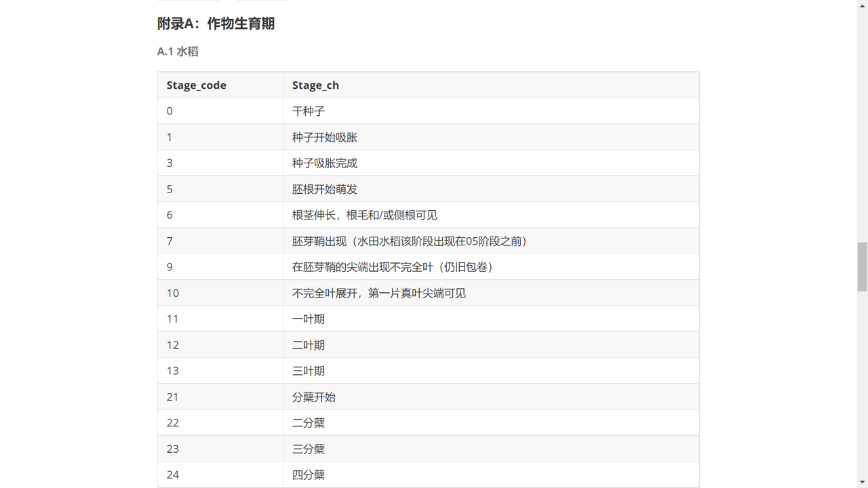Click the vertical scrollbar thumb

[x=862, y=266]
